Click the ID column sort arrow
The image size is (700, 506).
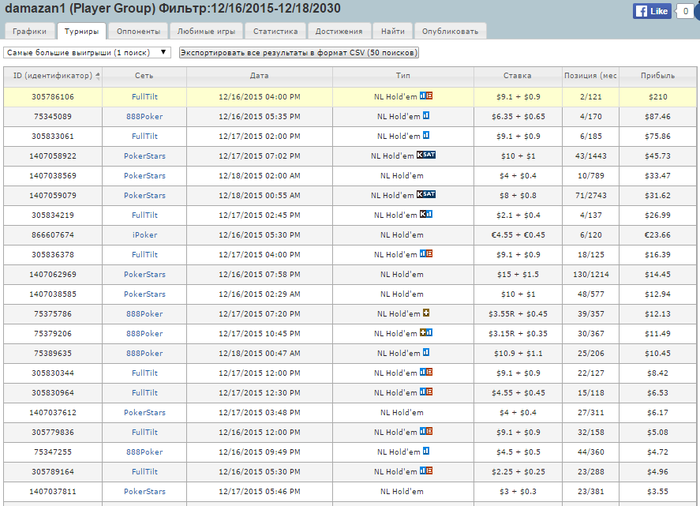[x=98, y=76]
